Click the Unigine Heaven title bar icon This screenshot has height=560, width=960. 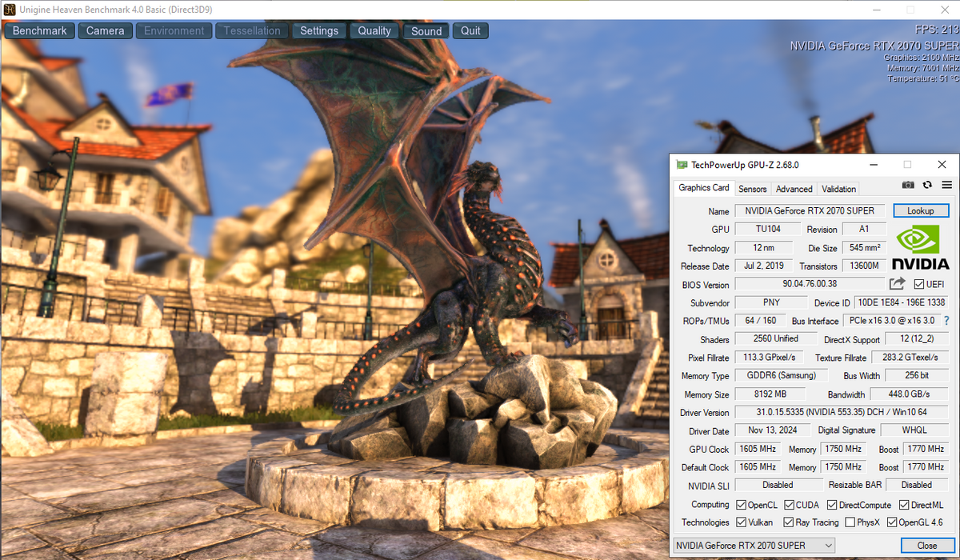[x=10, y=10]
